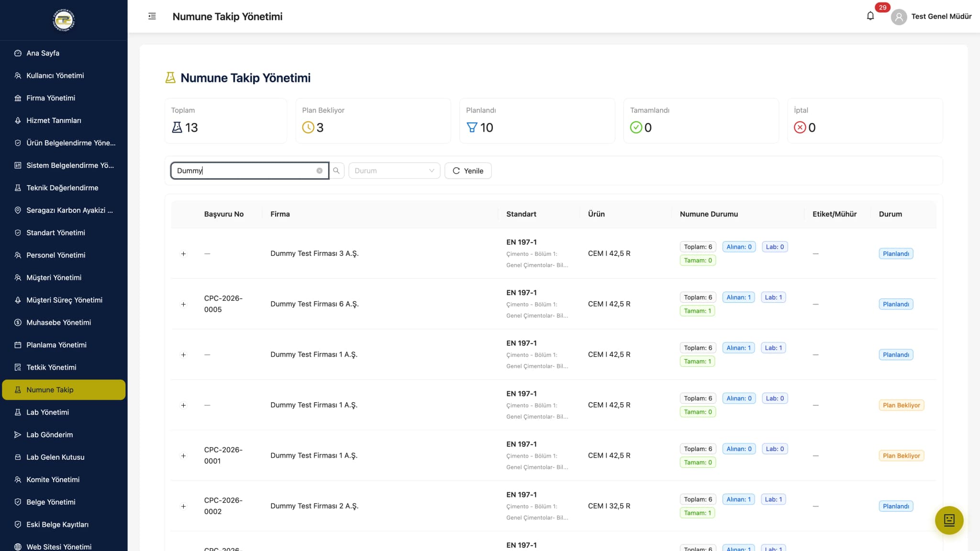
Task: Click the Eski Belge Kayıtları shield icon
Action: [18, 525]
